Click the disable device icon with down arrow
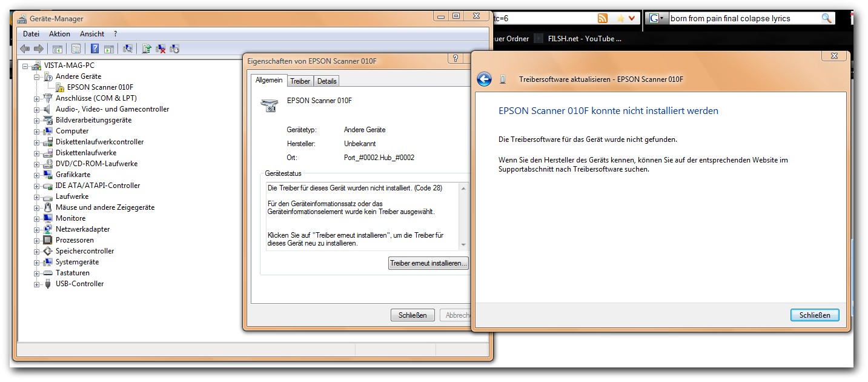 (x=174, y=49)
